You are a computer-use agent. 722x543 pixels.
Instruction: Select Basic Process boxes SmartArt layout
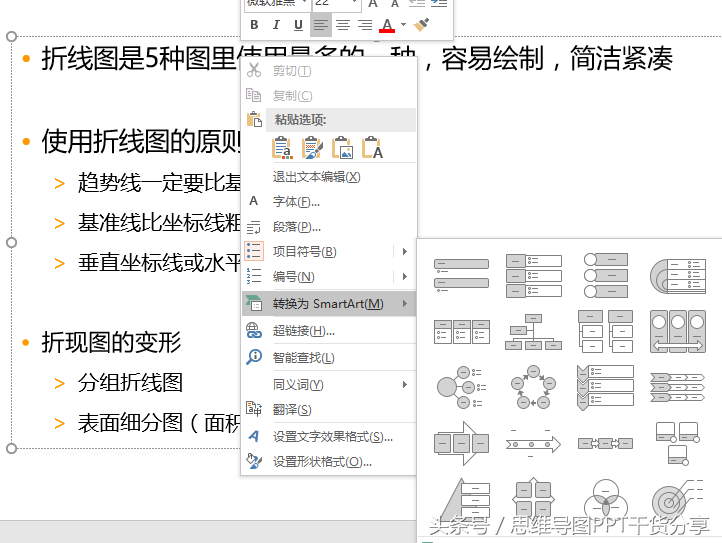point(605,444)
